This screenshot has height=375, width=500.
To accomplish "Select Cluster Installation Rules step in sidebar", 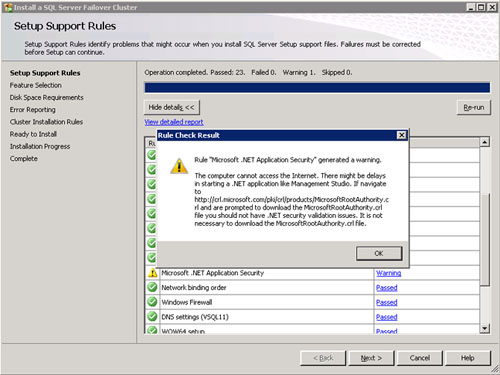I will click(x=46, y=122).
